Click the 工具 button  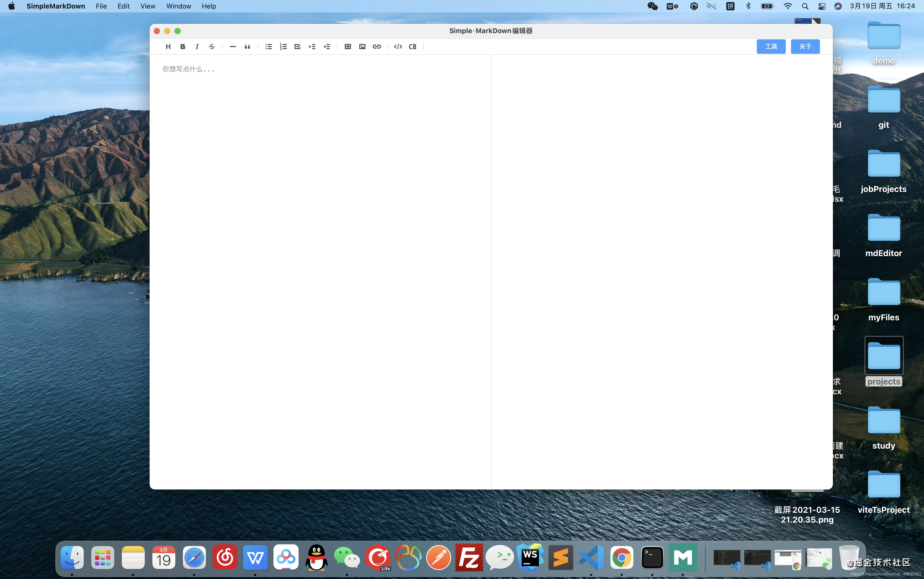(771, 47)
